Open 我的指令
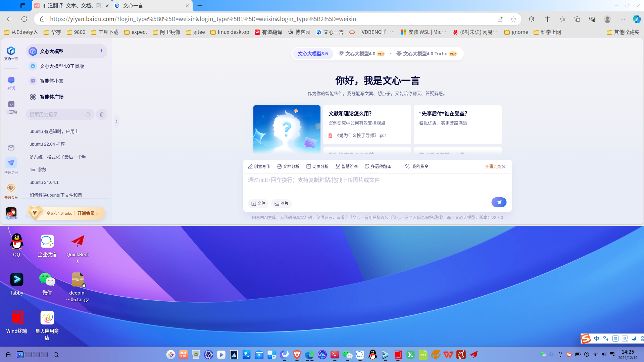Image resolution: width=644 pixels, height=362 pixels. pos(417,166)
